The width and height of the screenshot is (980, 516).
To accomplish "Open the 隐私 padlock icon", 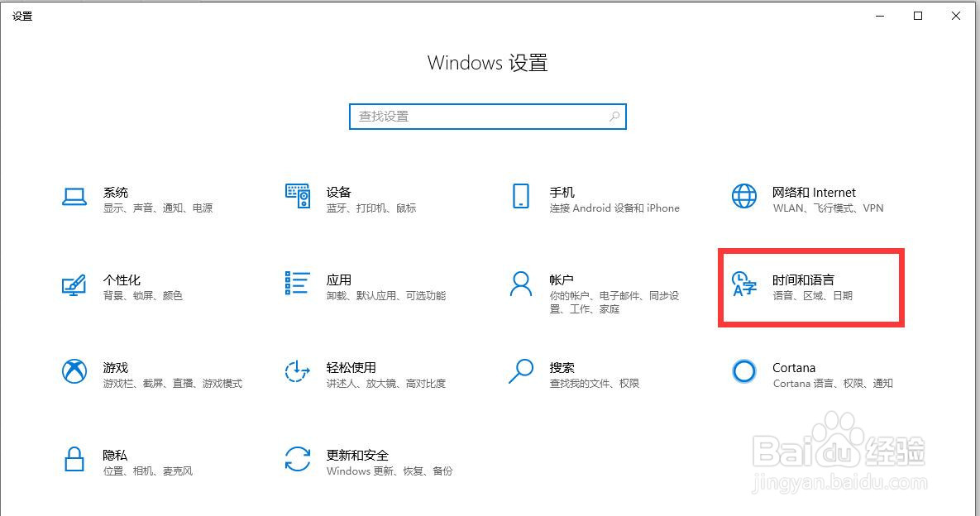I will click(x=74, y=459).
